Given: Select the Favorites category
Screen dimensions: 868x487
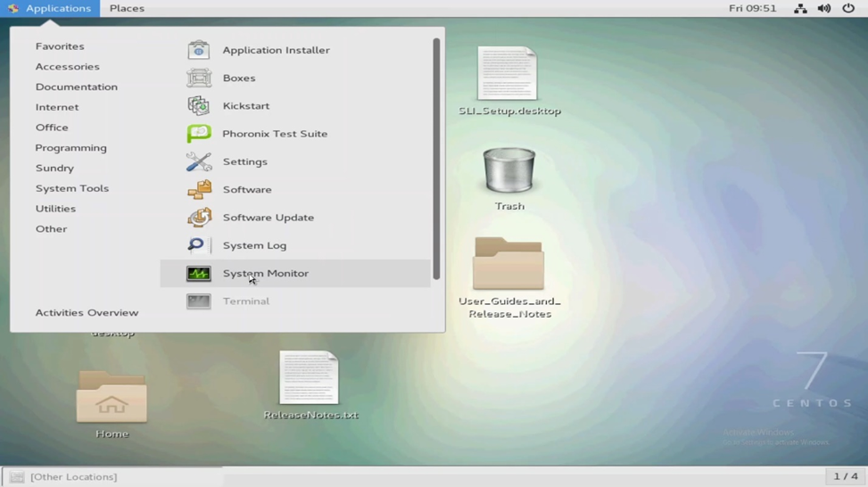Looking at the screenshot, I should (x=60, y=46).
